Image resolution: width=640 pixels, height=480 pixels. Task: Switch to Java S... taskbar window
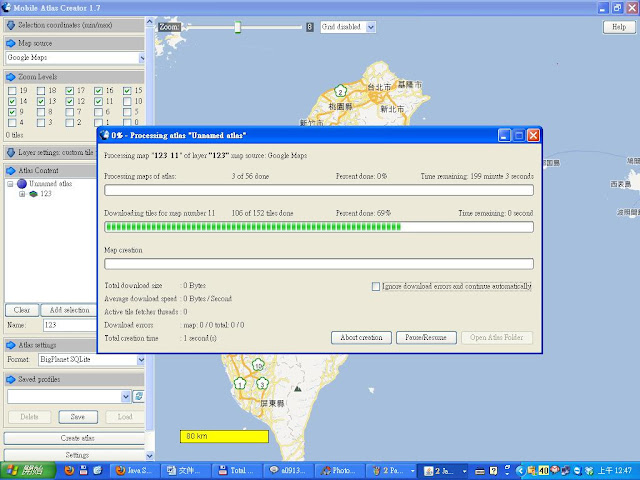coord(136,471)
